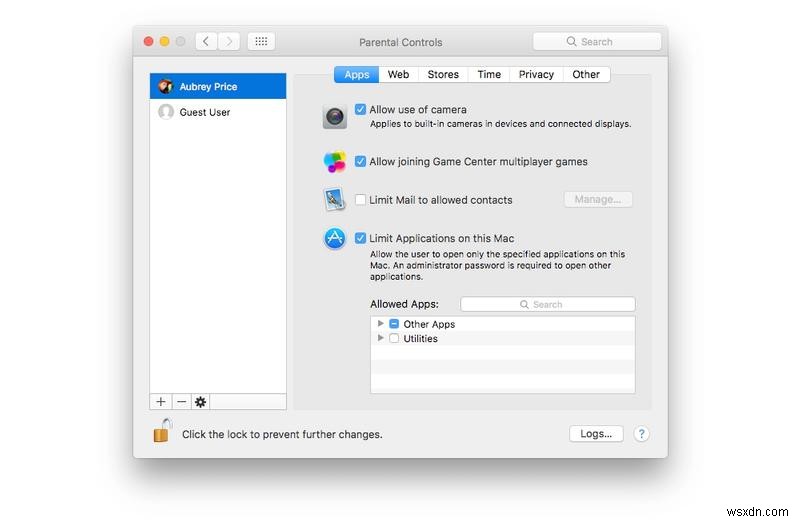Show all preferences grid button
Viewport: 800px width, 522px height.
click(x=261, y=41)
